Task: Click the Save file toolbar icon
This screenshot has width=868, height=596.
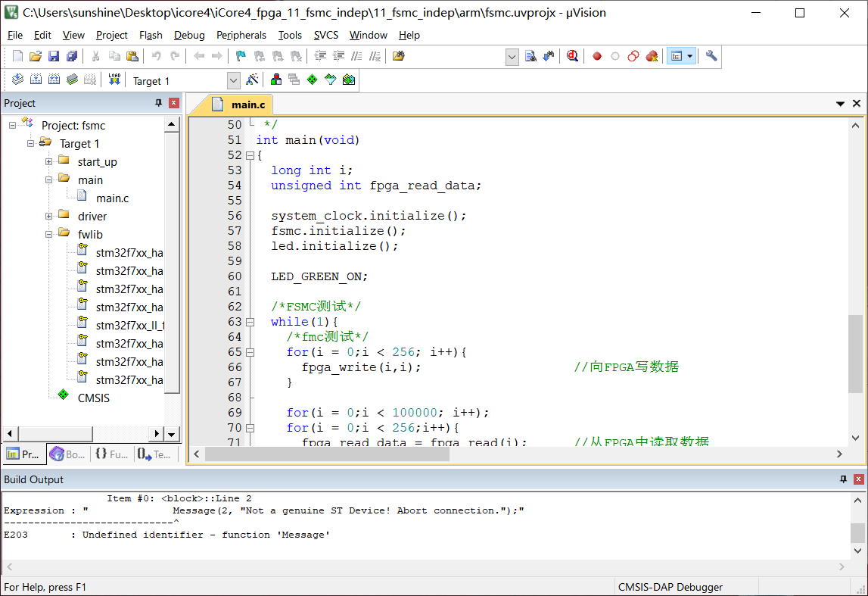Action: (x=54, y=56)
